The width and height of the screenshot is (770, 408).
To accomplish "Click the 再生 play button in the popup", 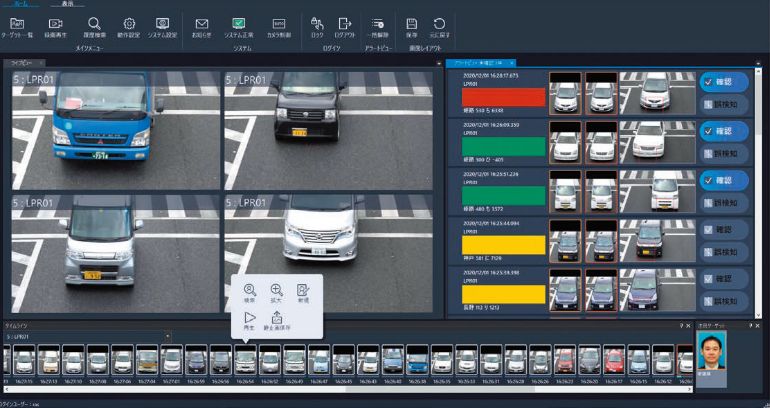I will point(249,321).
